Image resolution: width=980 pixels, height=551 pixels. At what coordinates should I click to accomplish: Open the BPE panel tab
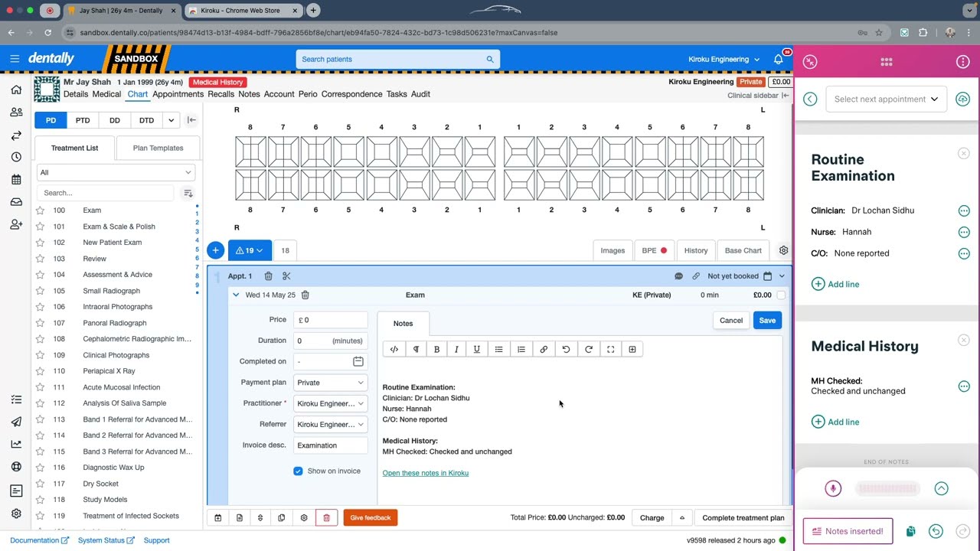tap(654, 250)
